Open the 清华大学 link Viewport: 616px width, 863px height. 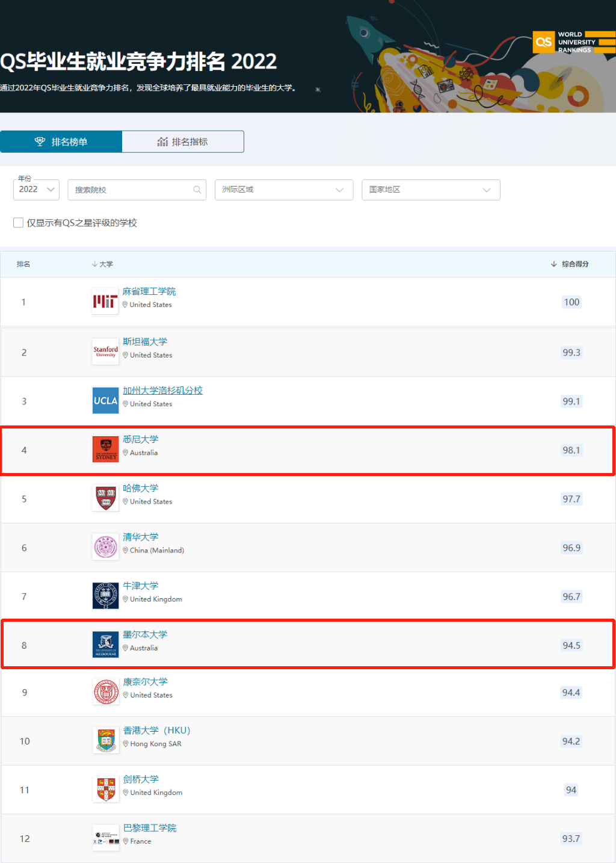coord(141,537)
